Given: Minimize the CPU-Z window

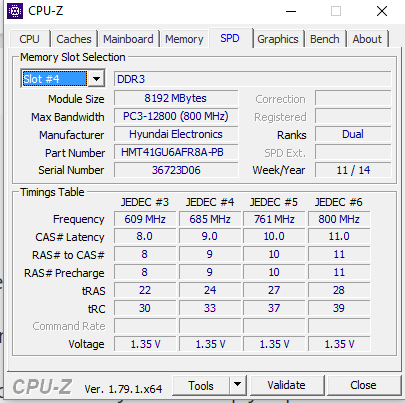Looking at the screenshot, I should (x=291, y=11).
